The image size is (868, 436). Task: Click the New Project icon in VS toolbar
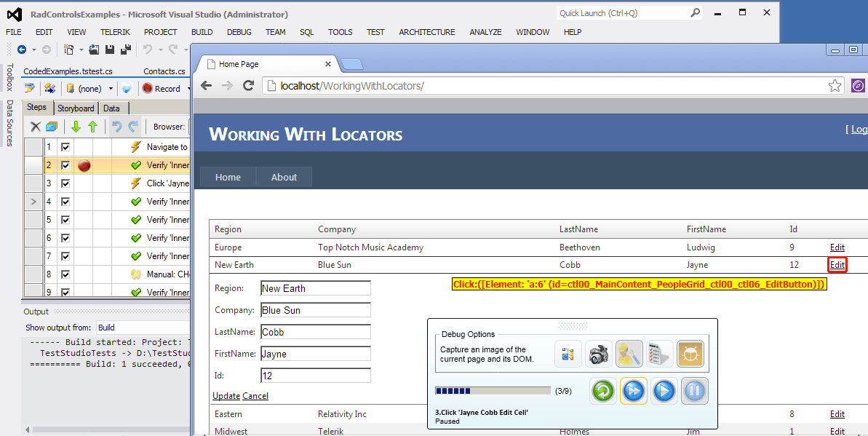pyautogui.click(x=68, y=50)
